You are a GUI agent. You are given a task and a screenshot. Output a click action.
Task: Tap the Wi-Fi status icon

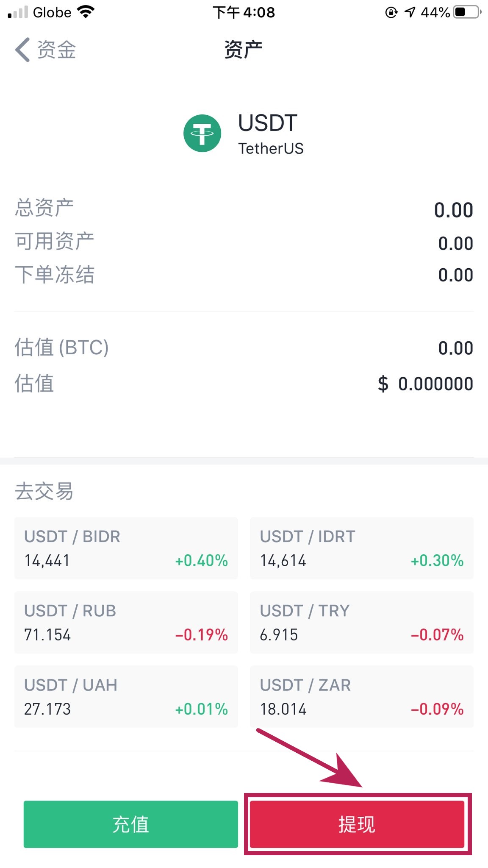tap(86, 12)
